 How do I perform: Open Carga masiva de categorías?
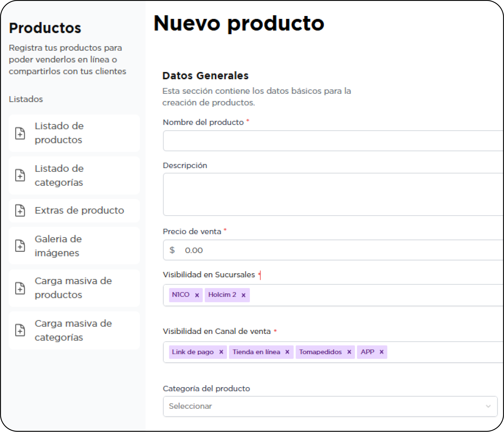[74, 330]
